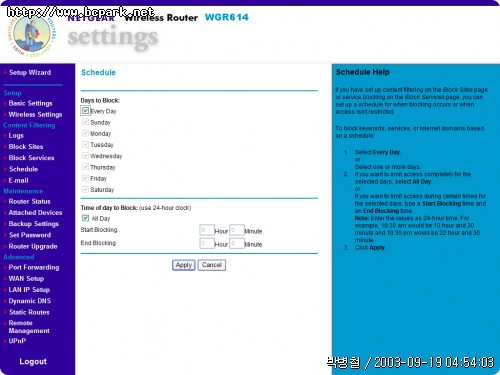
Task: Open LAN IP Setup page
Action: pyautogui.click(x=29, y=290)
